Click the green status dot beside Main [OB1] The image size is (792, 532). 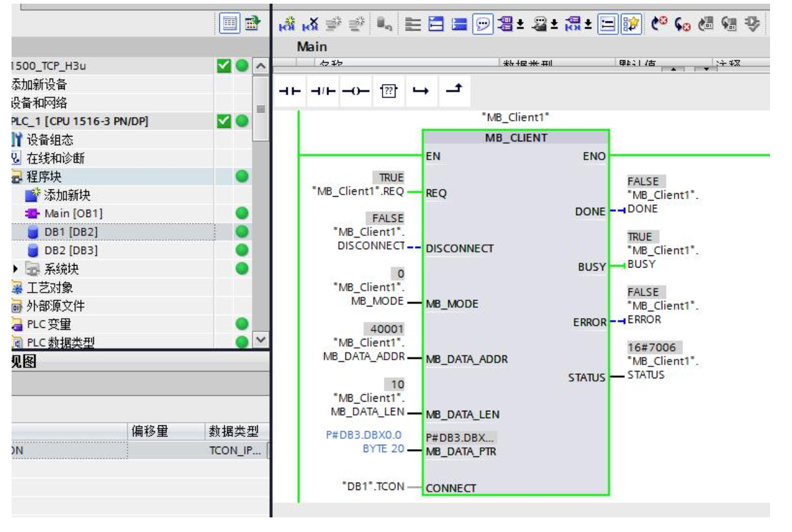[242, 213]
